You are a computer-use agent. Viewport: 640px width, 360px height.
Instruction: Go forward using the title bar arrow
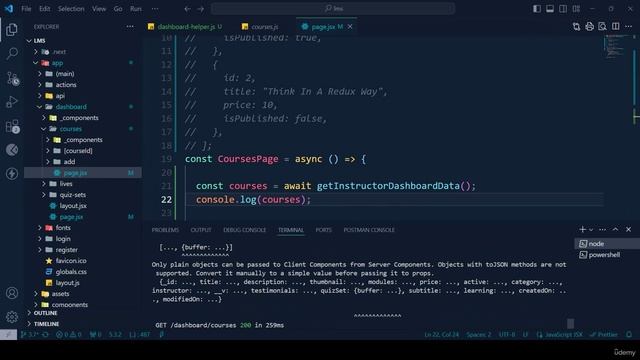pyautogui.click(x=200, y=9)
